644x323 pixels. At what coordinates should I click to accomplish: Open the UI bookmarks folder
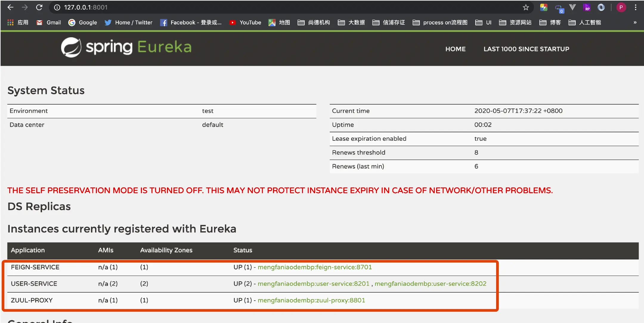(483, 22)
